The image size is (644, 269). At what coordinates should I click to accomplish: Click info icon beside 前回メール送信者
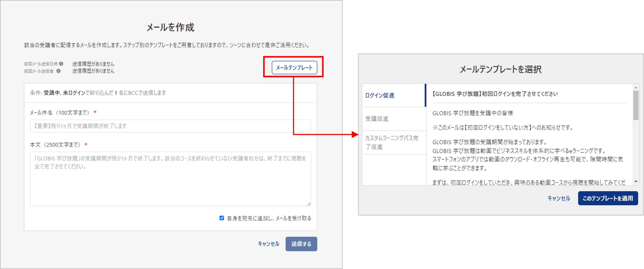click(58, 71)
